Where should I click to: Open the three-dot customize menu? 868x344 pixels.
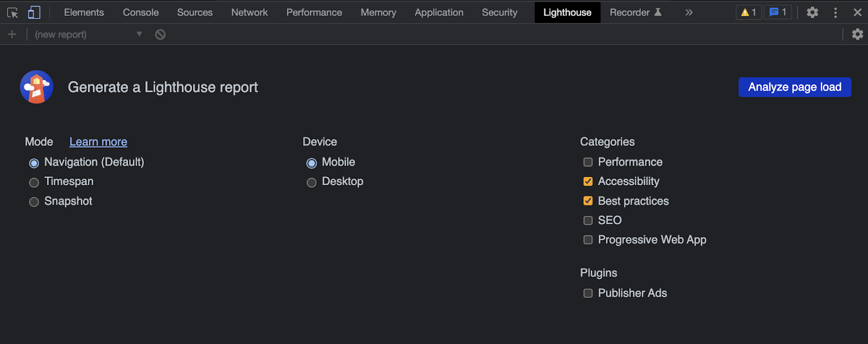click(x=835, y=12)
